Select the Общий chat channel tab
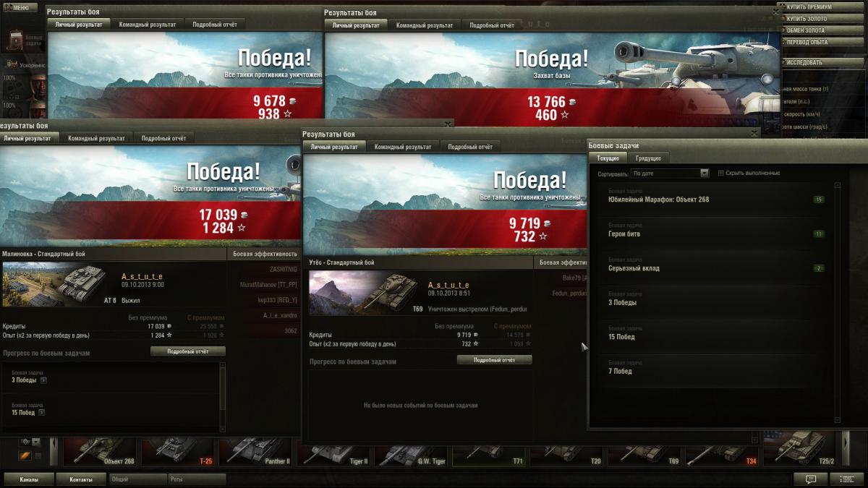868x488 pixels. [x=137, y=479]
